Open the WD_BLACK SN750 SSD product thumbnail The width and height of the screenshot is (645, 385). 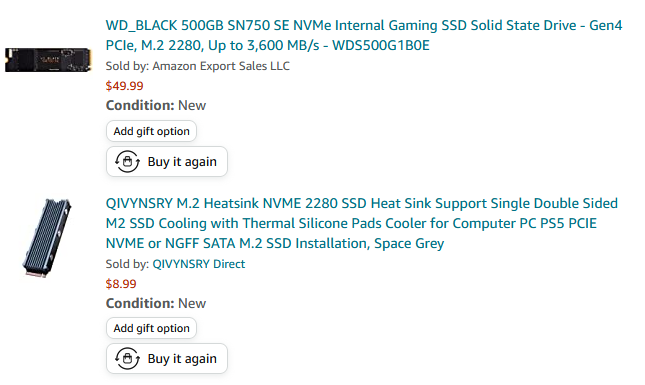48,60
